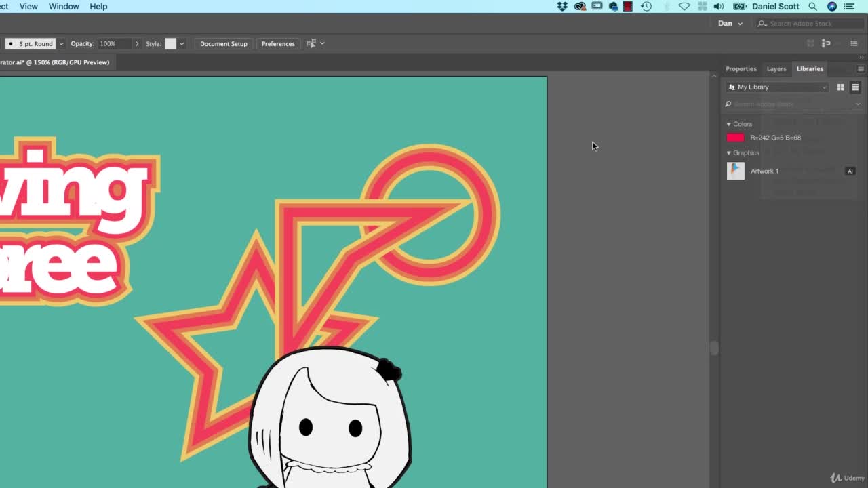Click the Creative Cloud menu bar icon

pos(580,6)
